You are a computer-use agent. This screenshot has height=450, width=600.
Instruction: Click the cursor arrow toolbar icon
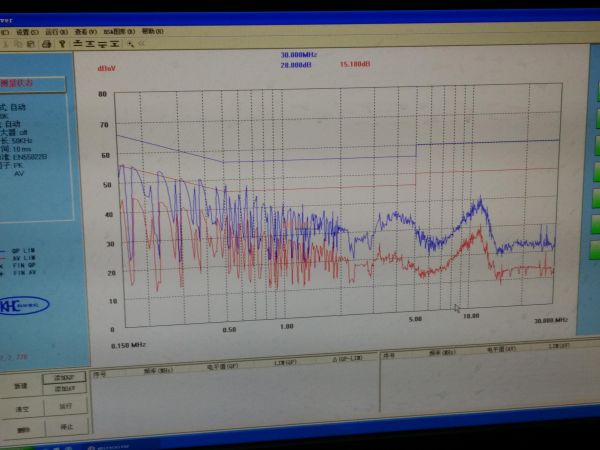pos(131,44)
